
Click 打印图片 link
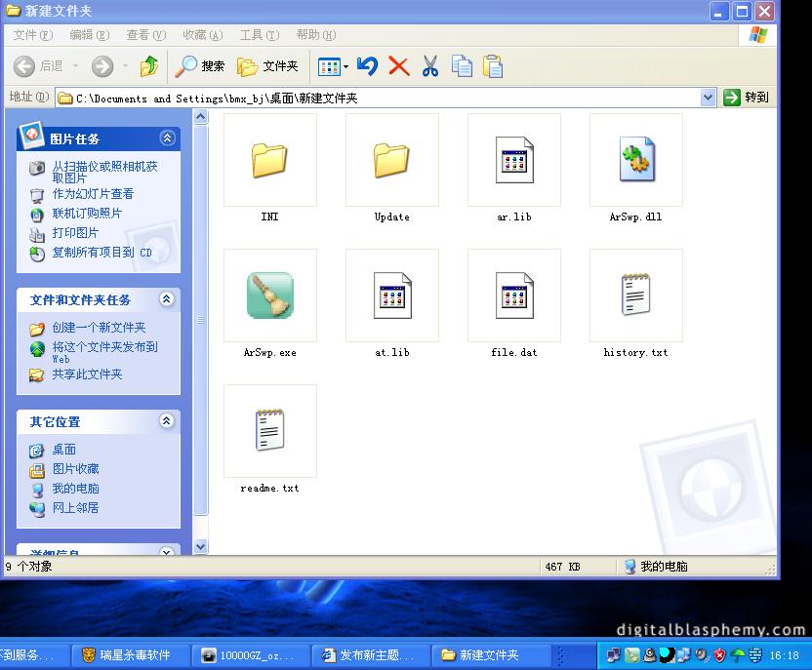click(x=75, y=233)
